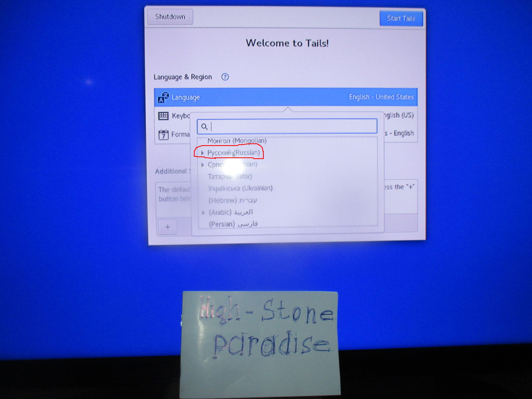The height and width of the screenshot is (399, 532).
Task: Click the Formats calendar icon
Action: tap(163, 135)
